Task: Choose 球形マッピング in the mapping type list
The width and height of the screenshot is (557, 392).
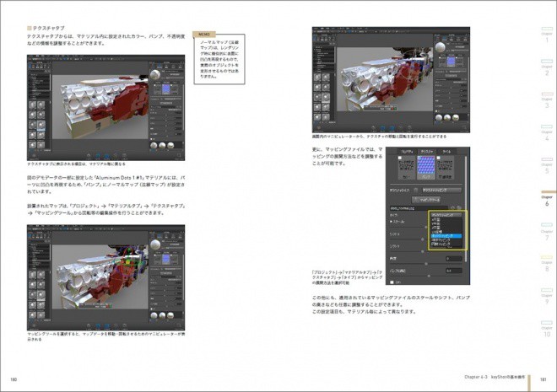Action: pos(446,240)
